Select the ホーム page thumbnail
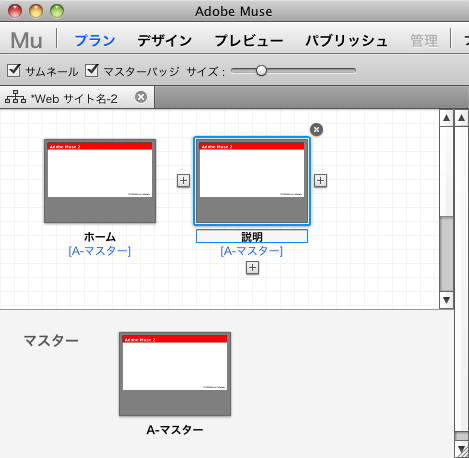This screenshot has height=458, width=469. click(100, 181)
